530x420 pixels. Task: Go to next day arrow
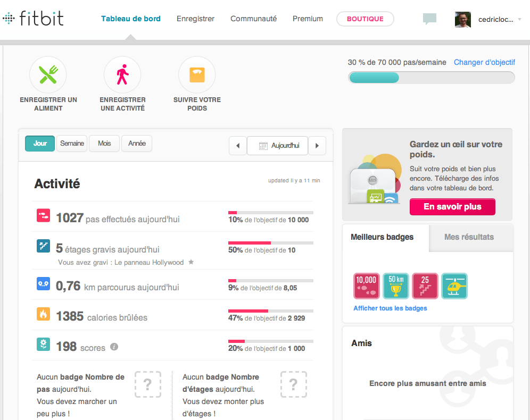[x=317, y=146]
